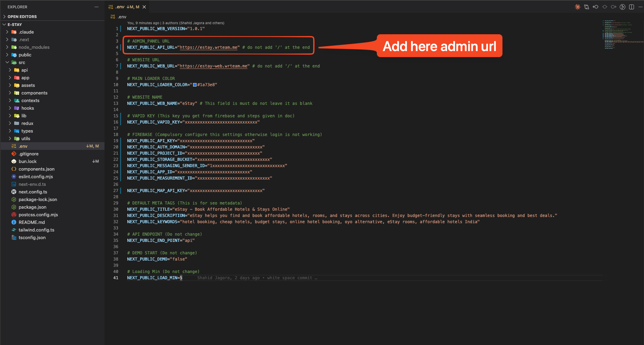Image resolution: width=644 pixels, height=345 pixels.
Task: Click the .env breadcrumb item
Action: click(119, 17)
